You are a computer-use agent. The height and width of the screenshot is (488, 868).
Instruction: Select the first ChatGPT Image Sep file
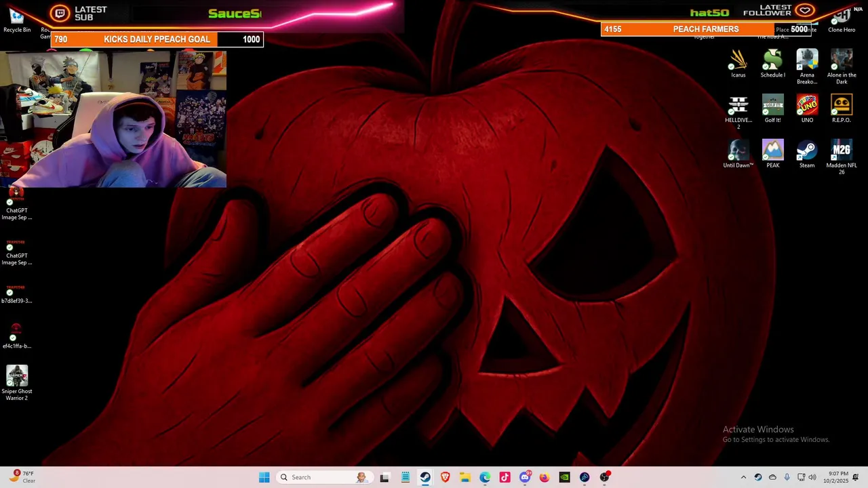(x=17, y=203)
